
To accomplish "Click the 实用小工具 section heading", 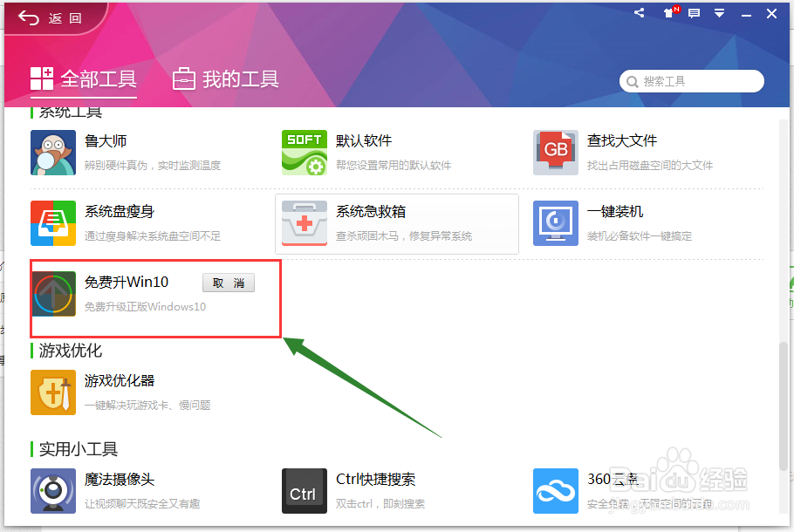I will point(79,449).
